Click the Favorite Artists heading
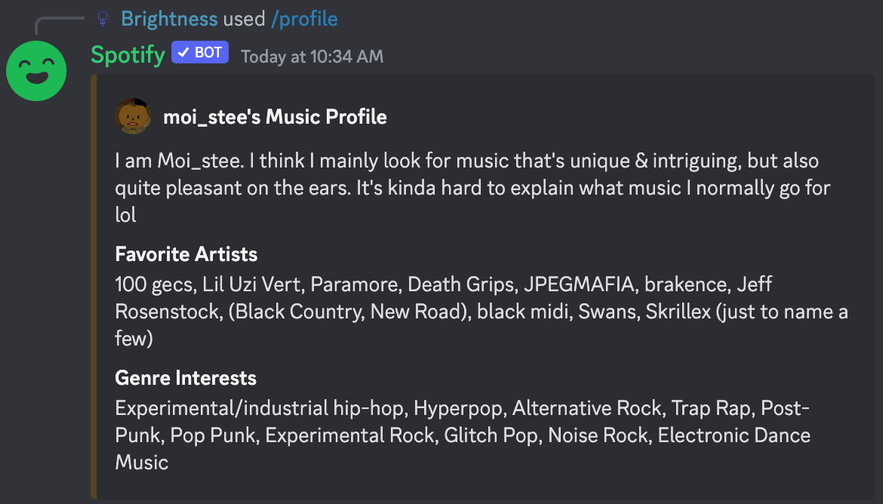The width and height of the screenshot is (883, 504). click(186, 254)
